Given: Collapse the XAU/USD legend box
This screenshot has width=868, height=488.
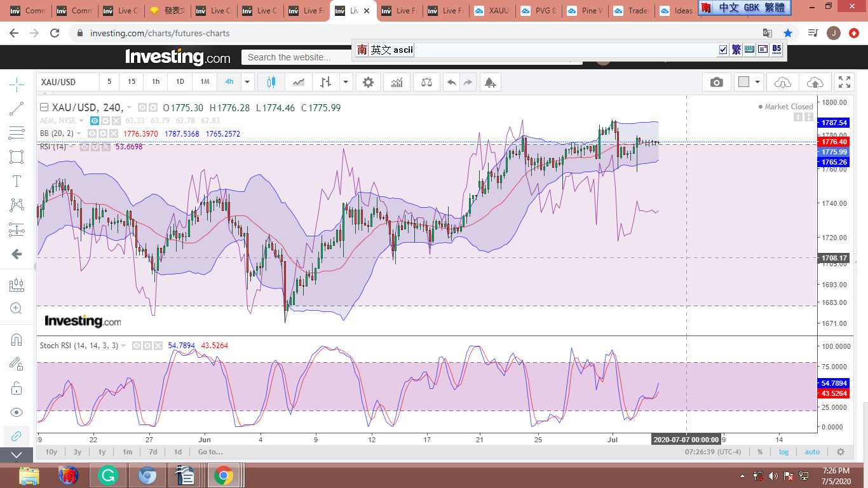Looking at the screenshot, I should pos(44,107).
